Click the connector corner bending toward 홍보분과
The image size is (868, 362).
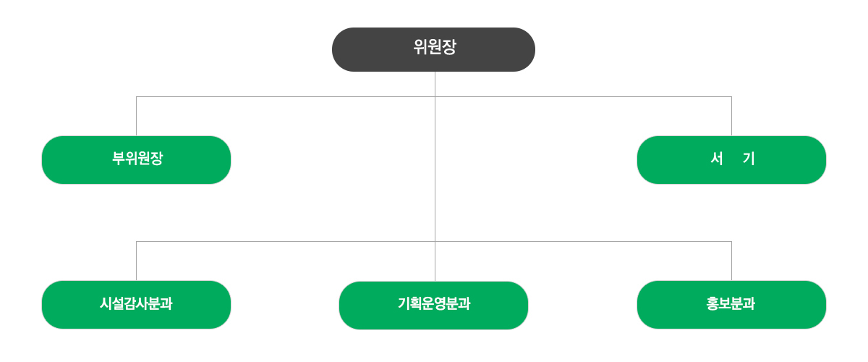731,241
